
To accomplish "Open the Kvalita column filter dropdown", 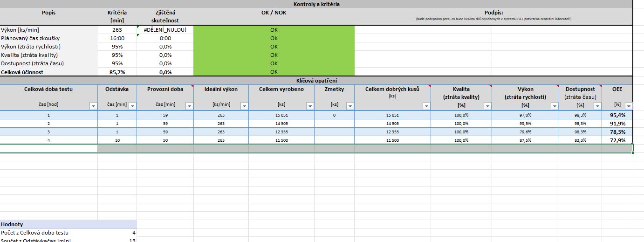I will pos(487,106).
